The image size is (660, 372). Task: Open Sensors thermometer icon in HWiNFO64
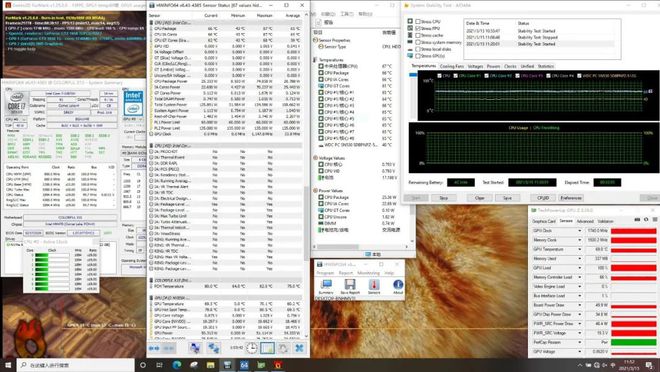pos(374,287)
